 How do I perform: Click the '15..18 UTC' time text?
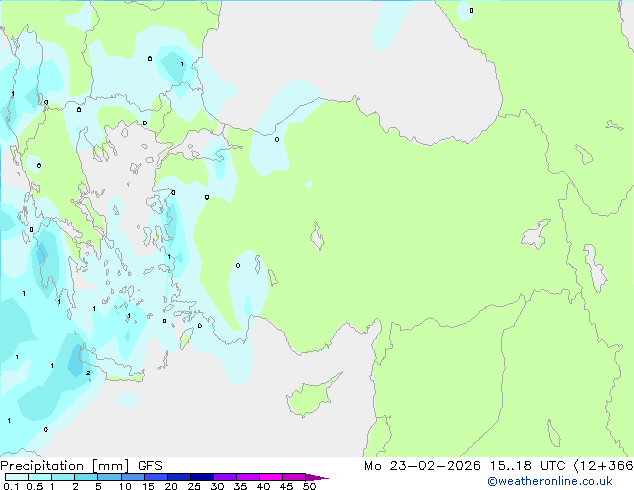[x=527, y=466]
